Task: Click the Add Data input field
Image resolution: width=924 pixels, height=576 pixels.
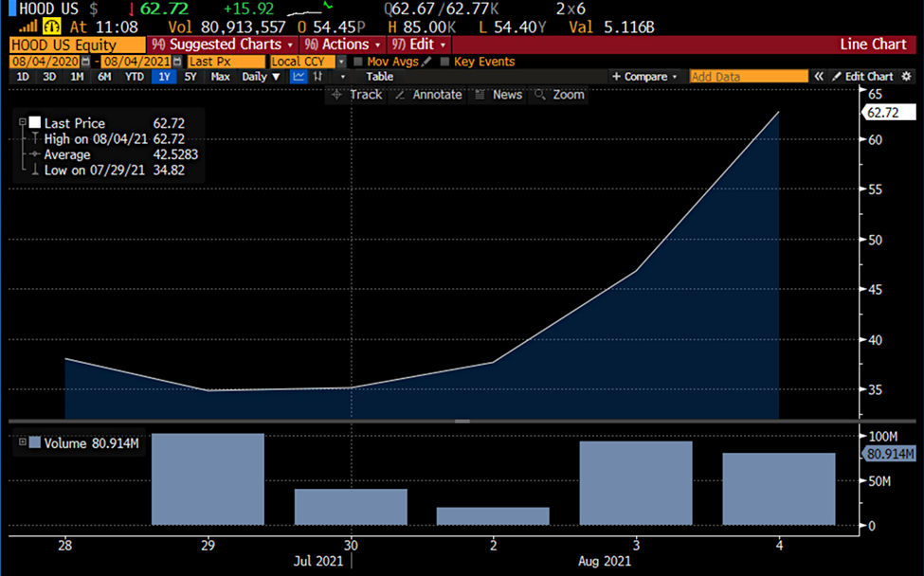Action: [749, 77]
